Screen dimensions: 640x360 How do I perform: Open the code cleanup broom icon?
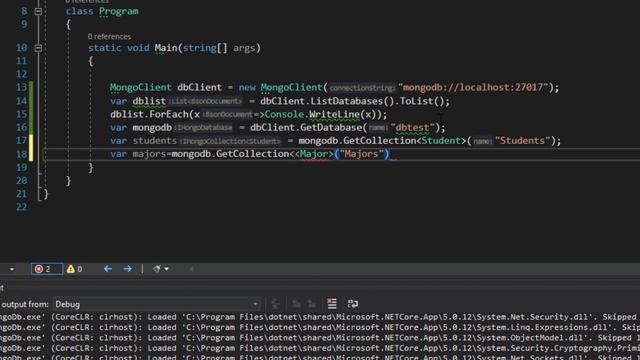tap(156, 269)
